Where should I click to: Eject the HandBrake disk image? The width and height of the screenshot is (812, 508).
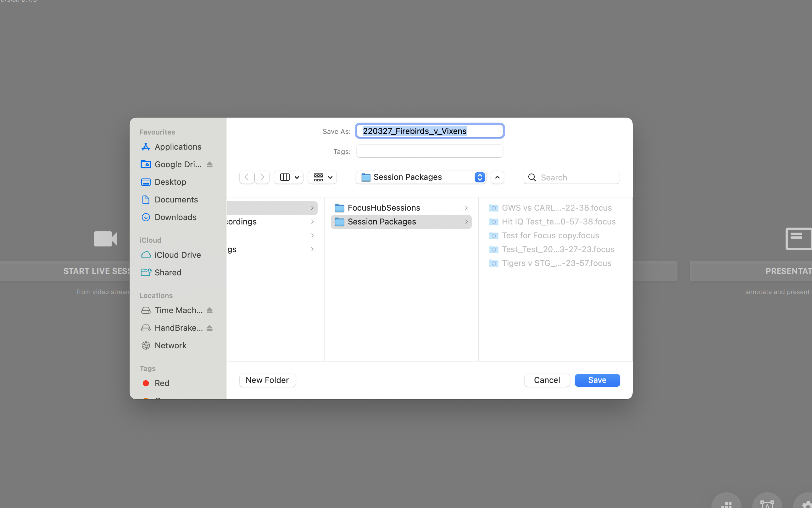pyautogui.click(x=209, y=328)
